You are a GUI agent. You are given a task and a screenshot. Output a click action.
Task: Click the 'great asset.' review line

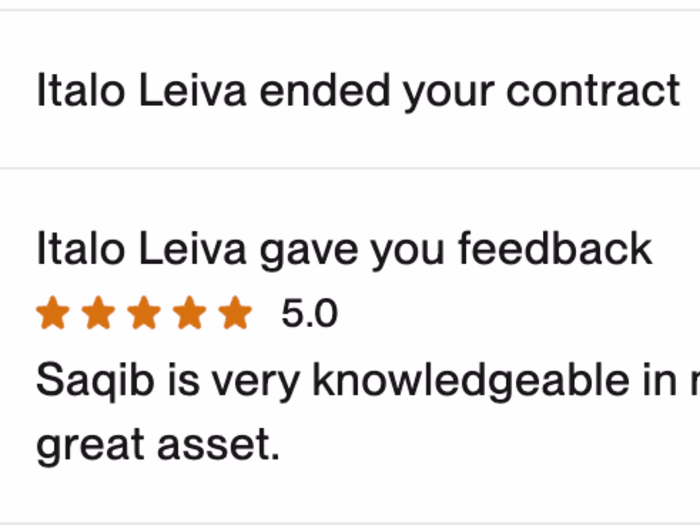(x=158, y=446)
